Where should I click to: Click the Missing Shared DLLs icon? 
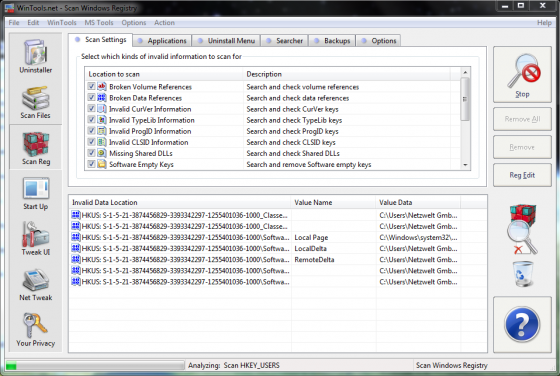(x=102, y=153)
